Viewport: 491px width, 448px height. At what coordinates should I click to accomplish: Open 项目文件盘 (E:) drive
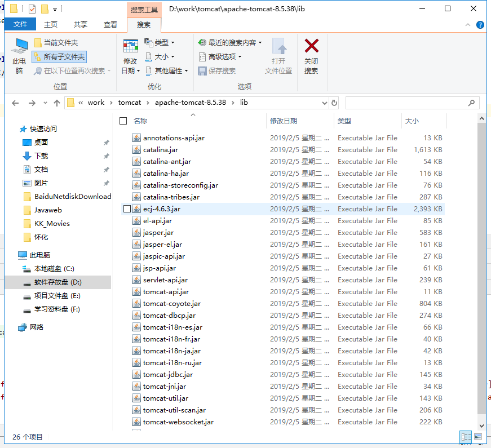click(57, 296)
